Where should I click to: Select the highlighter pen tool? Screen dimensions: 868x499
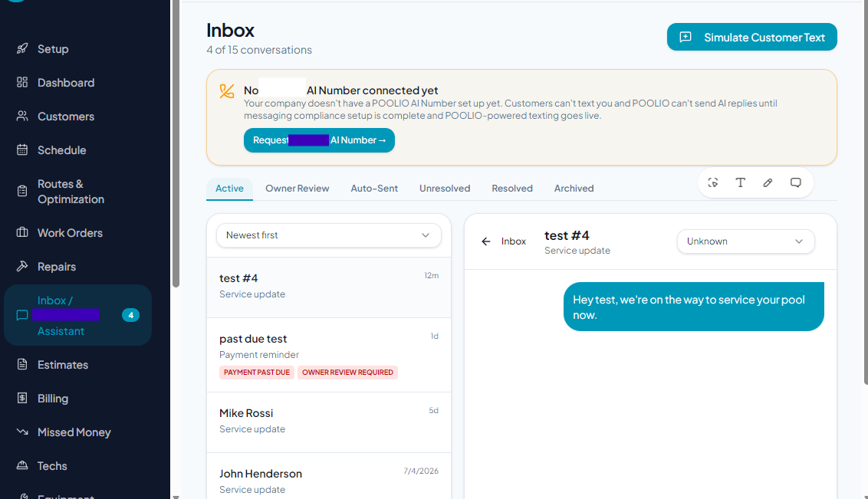click(768, 182)
